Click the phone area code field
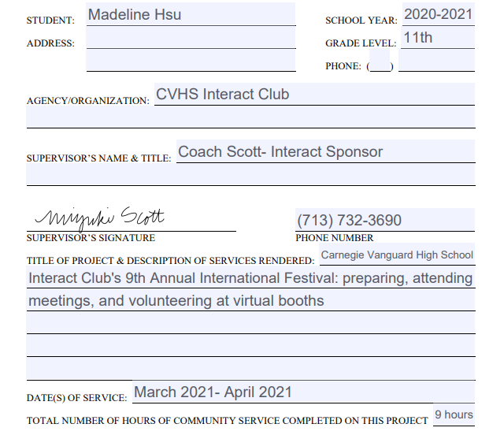The width and height of the screenshot is (504, 435). [380, 61]
